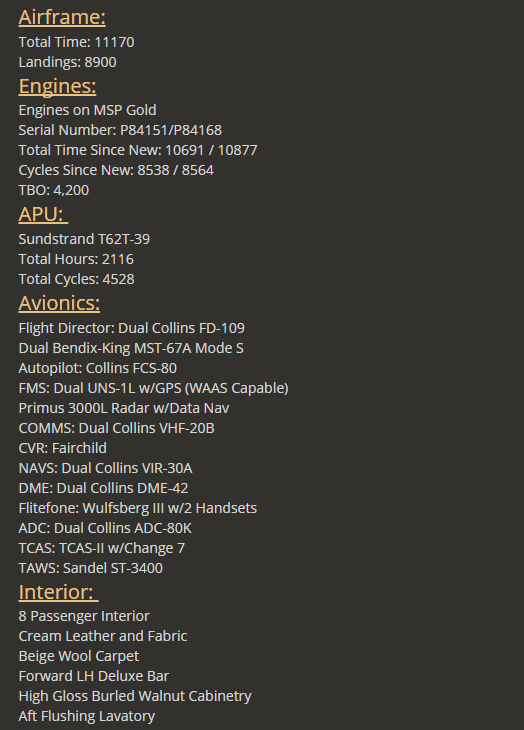The height and width of the screenshot is (730, 524).
Task: Click the Interior section heading
Action: (58, 592)
